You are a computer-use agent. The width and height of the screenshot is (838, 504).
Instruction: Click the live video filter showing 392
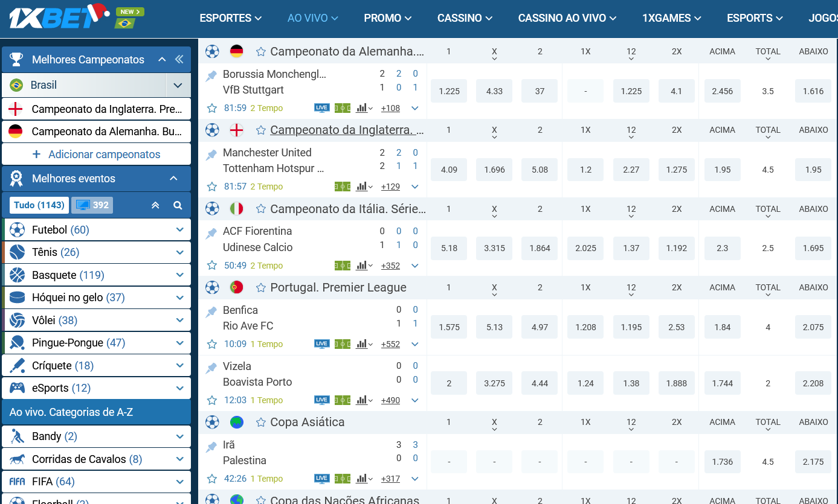click(92, 205)
